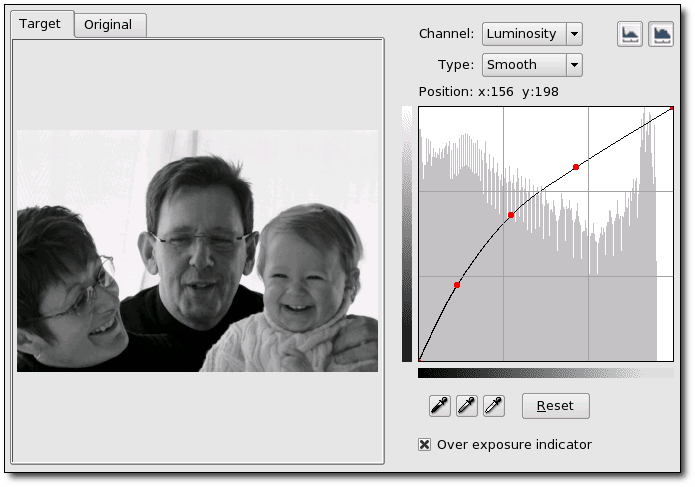Click the Smooth combo box field

[532, 65]
